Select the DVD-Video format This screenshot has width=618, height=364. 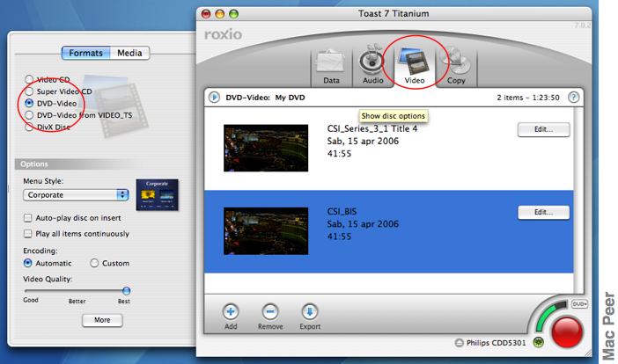click(29, 103)
